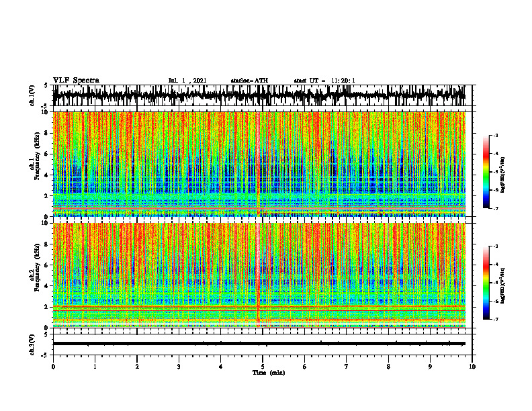The height and width of the screenshot is (411, 532).
Task: Click the time axis tick label '4'
Action: point(221,367)
